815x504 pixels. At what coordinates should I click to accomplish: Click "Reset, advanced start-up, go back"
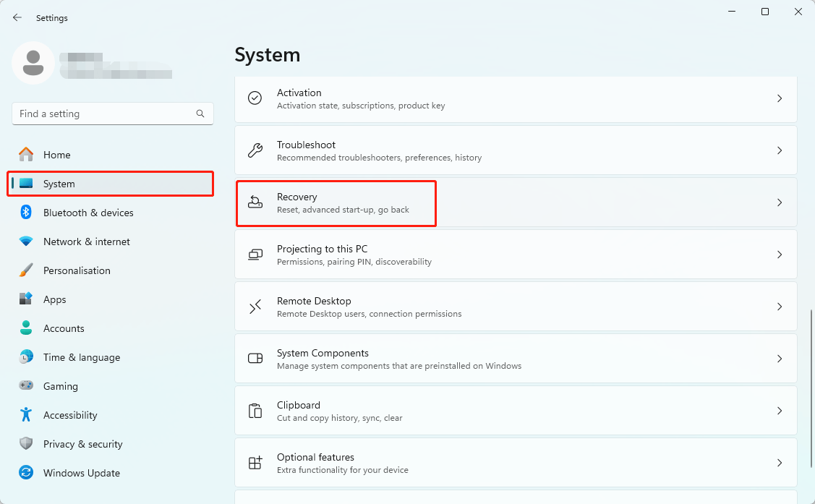(x=343, y=210)
